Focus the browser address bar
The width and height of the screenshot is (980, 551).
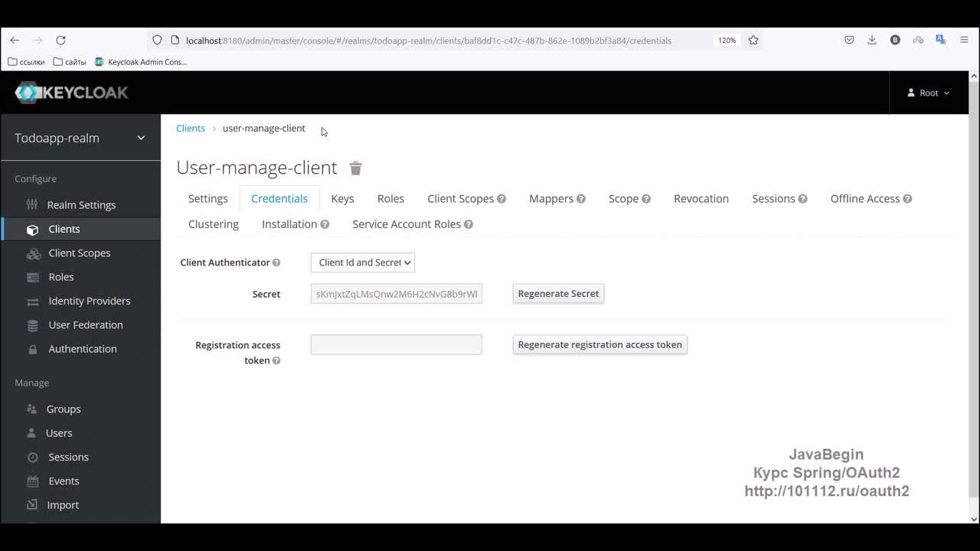coord(429,41)
